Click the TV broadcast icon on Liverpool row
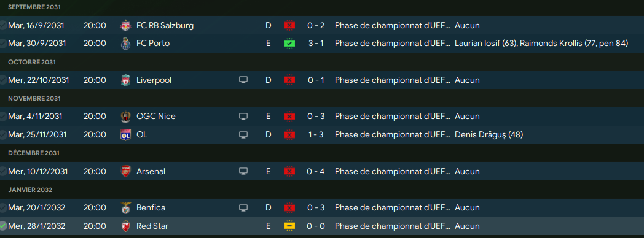Image resolution: width=644 pixels, height=238 pixels. tap(243, 80)
